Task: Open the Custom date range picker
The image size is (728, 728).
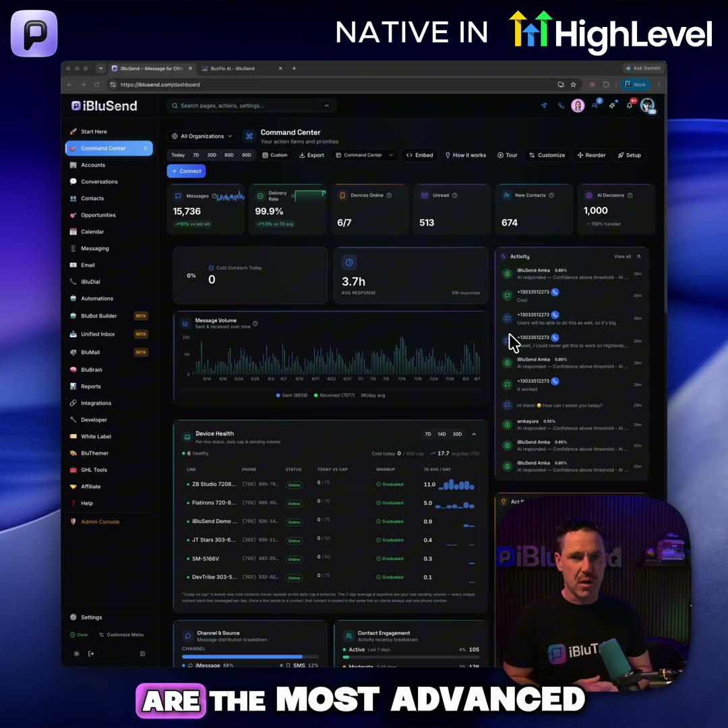Action: 275,155
